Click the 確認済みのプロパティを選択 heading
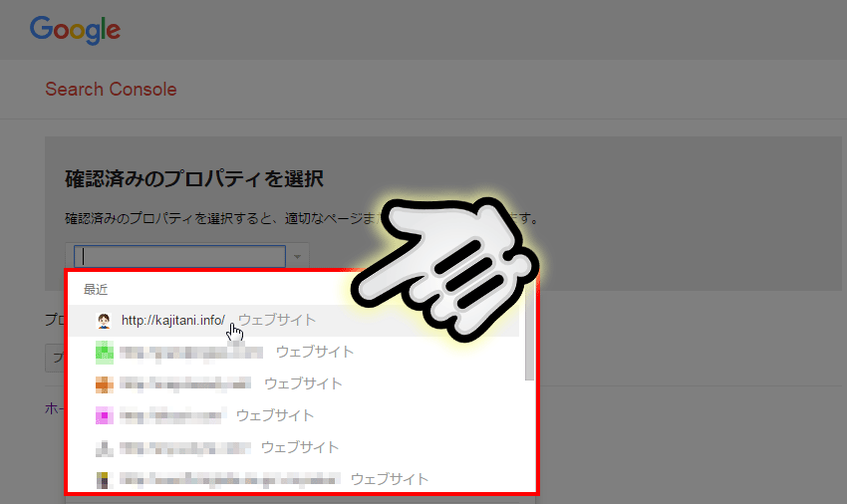The height and width of the screenshot is (504, 847). pyautogui.click(x=194, y=179)
